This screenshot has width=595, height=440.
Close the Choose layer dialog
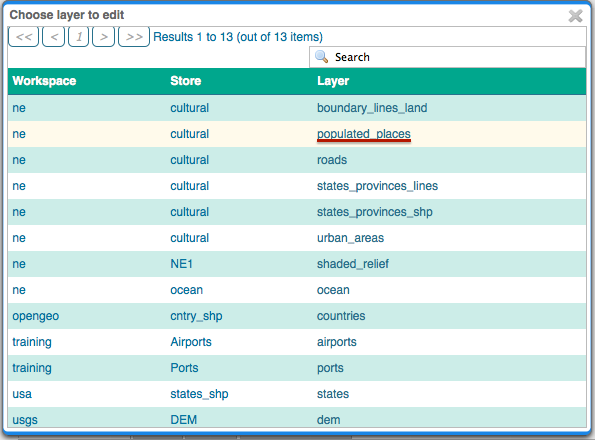pyautogui.click(x=575, y=16)
